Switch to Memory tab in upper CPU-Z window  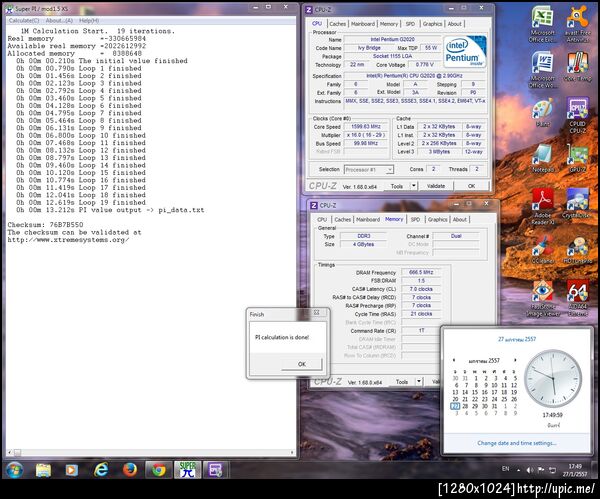[x=389, y=24]
